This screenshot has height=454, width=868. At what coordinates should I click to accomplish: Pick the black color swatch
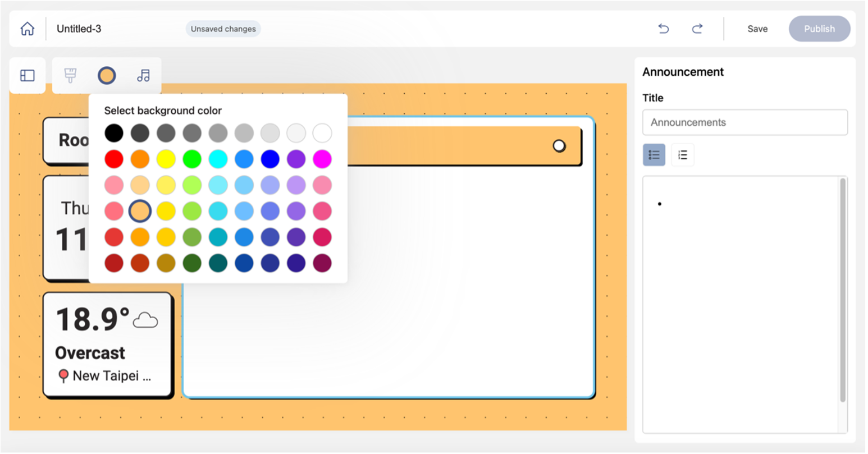pyautogui.click(x=114, y=133)
